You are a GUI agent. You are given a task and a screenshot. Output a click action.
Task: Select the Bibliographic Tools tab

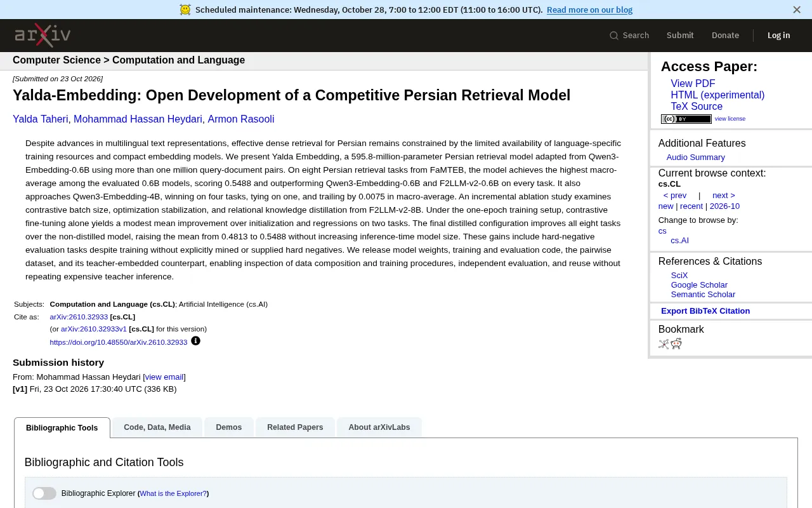62,427
